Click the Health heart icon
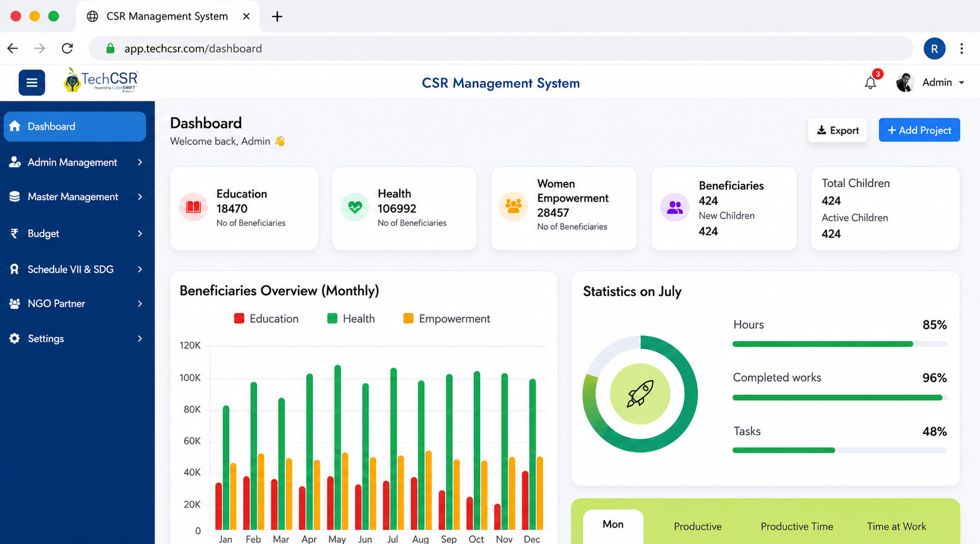 click(354, 207)
